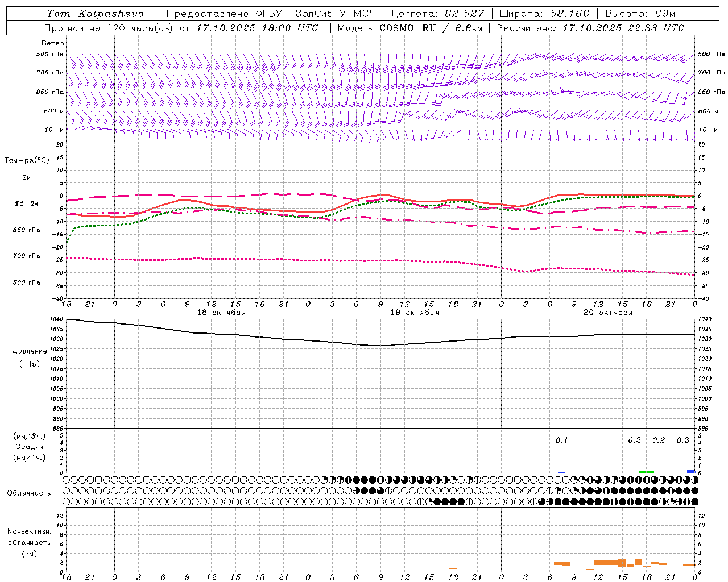
Task: Click the Конвективн. label of convective cloud panel
Action: click(x=29, y=531)
